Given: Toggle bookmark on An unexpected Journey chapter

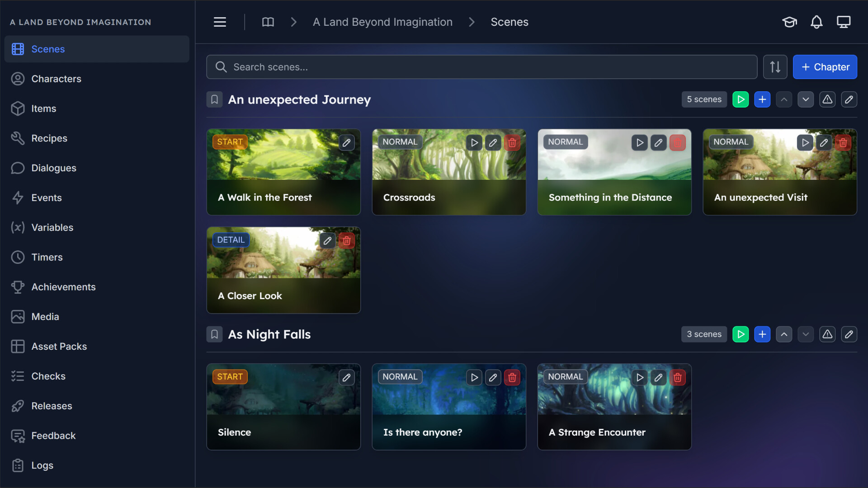Looking at the screenshot, I should point(214,99).
